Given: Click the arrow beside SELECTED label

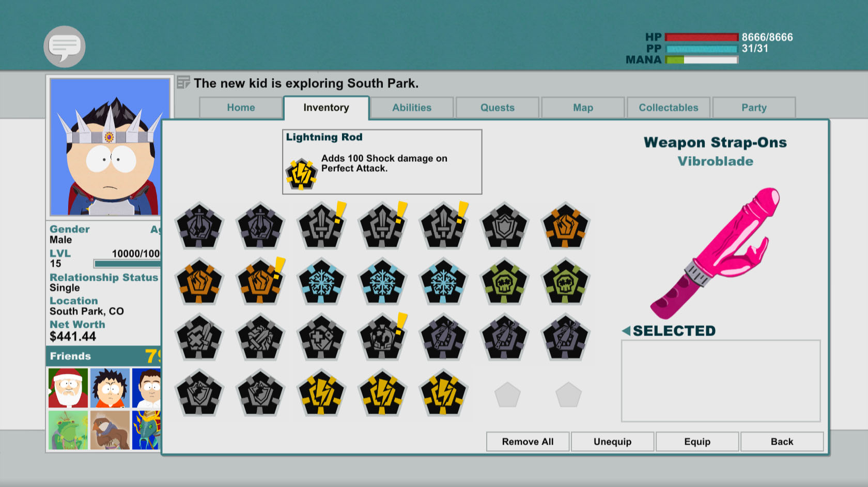Looking at the screenshot, I should tap(626, 331).
